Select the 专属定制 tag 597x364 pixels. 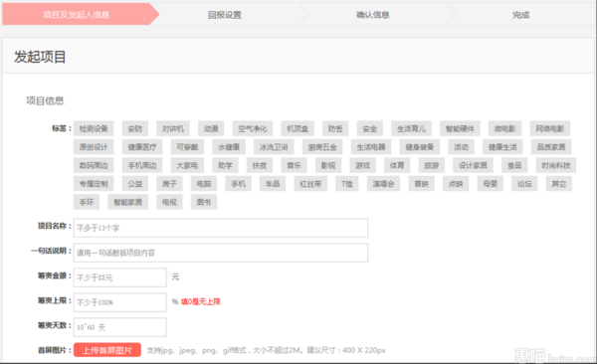pos(94,184)
